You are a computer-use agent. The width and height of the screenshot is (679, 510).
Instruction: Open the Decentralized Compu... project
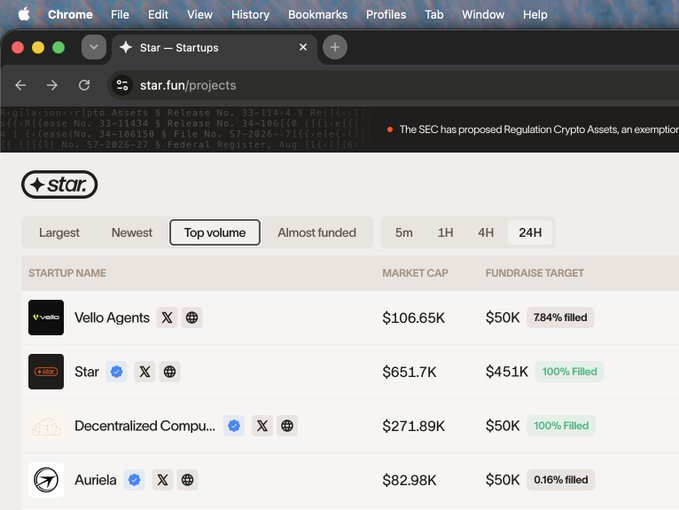point(145,426)
